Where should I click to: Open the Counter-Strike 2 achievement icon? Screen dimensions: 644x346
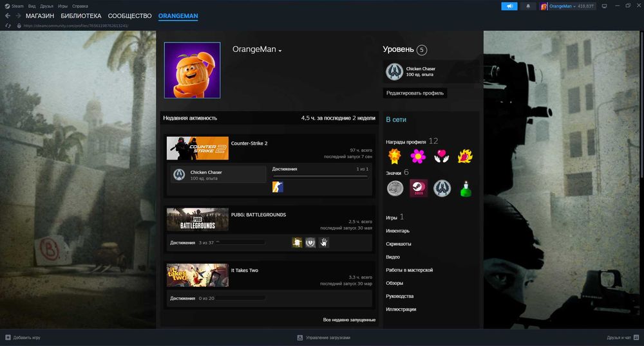pos(278,187)
